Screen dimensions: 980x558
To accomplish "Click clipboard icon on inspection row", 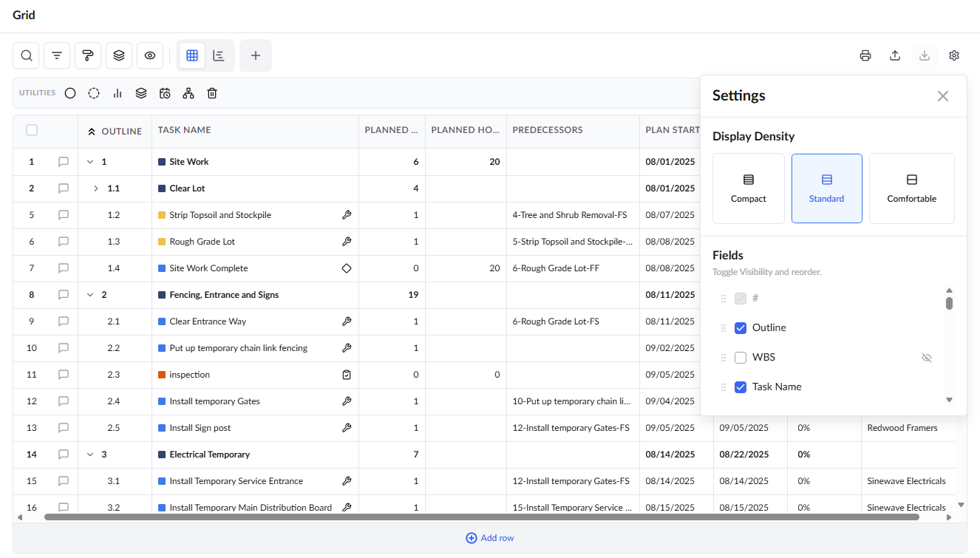I will click(x=347, y=375).
